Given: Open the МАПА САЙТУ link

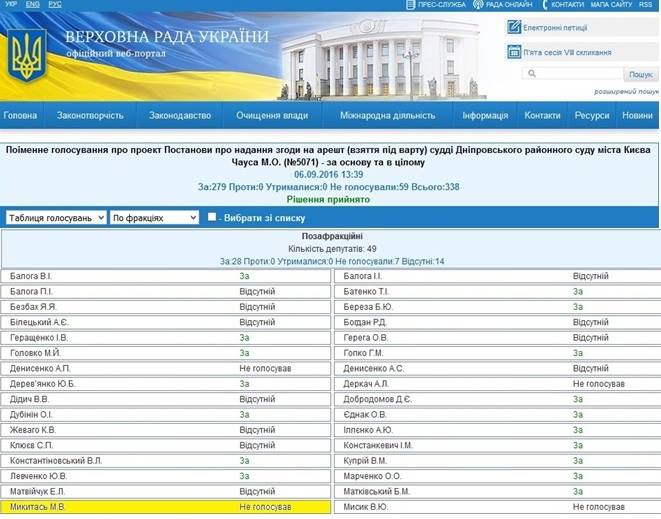Looking at the screenshot, I should [x=611, y=5].
